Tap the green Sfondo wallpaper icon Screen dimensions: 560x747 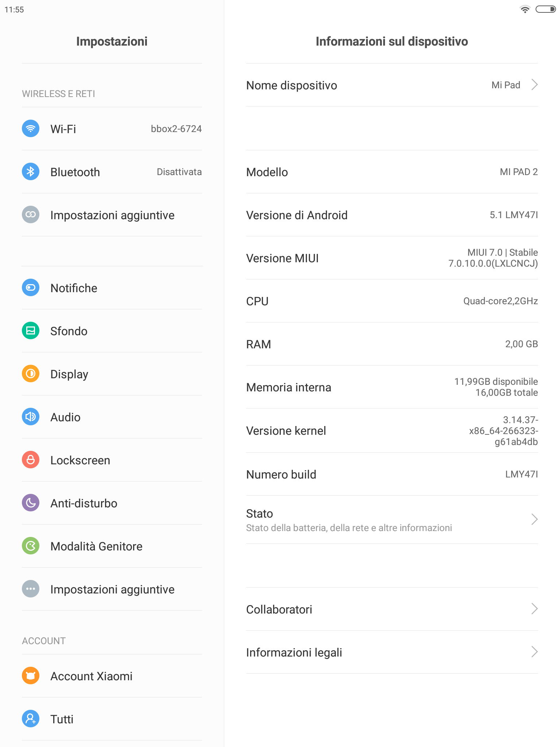[31, 330]
